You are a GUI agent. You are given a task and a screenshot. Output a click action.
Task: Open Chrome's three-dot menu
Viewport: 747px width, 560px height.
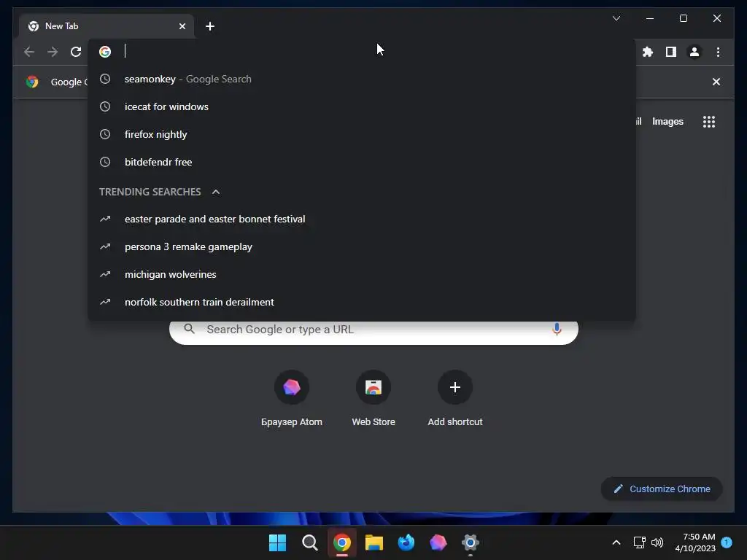click(718, 52)
